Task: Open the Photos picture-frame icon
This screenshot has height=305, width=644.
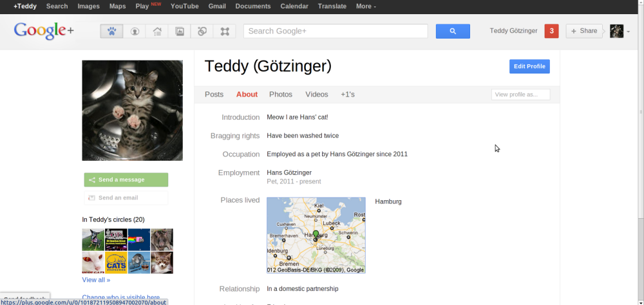Action: tap(180, 31)
